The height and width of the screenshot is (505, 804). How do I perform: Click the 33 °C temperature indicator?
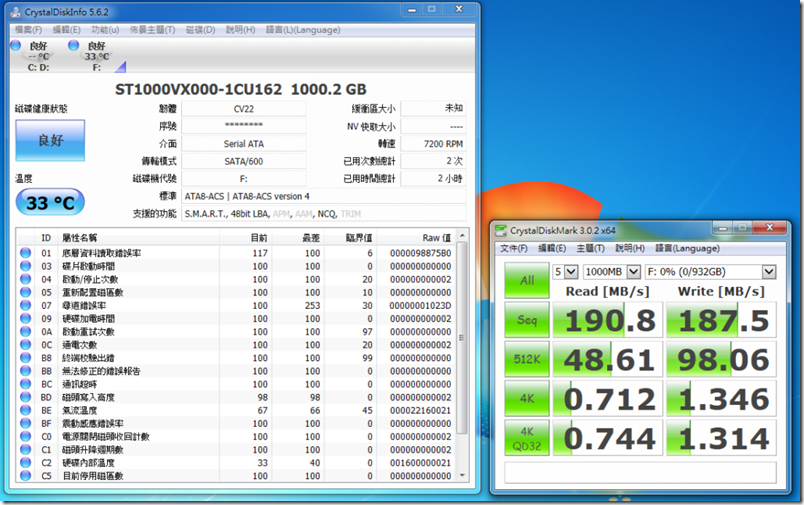(50, 203)
